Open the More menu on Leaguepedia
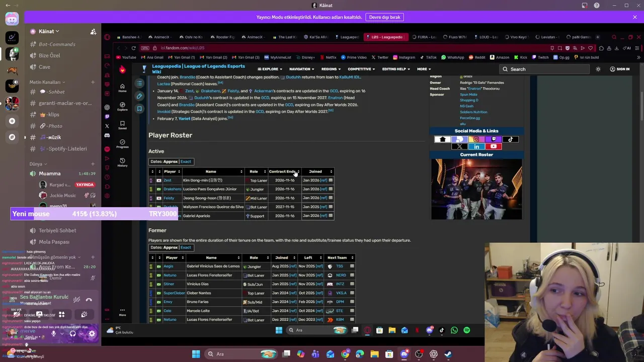644x362 pixels. point(424,69)
